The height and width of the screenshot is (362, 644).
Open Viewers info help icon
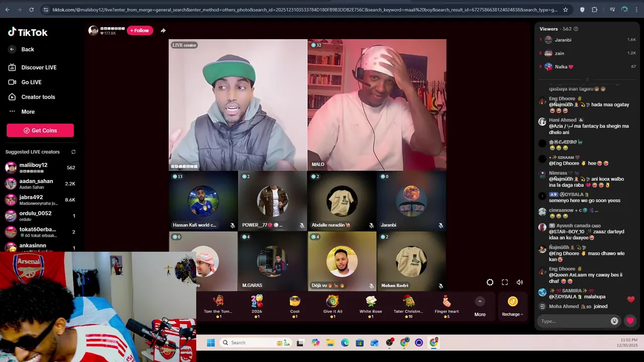pos(576,29)
